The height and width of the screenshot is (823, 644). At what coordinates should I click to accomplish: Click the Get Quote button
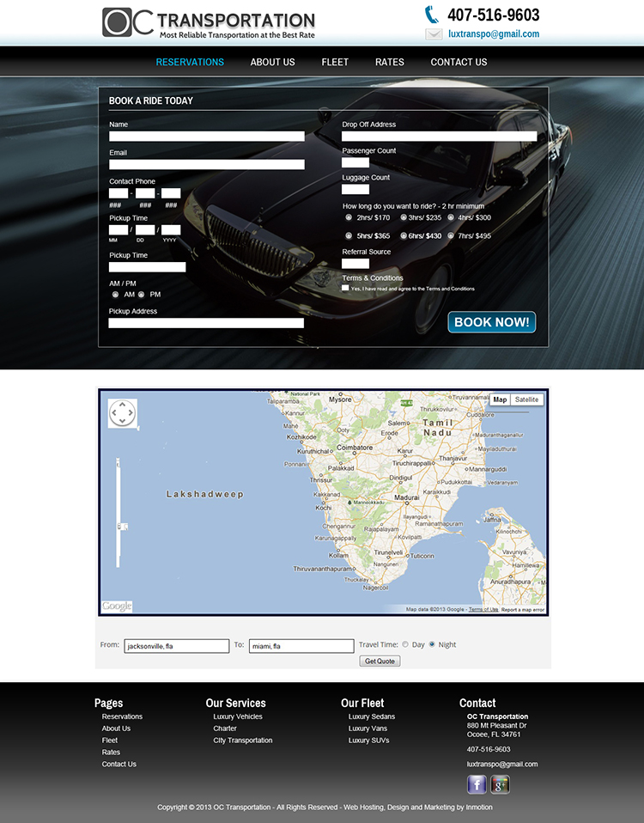(380, 661)
